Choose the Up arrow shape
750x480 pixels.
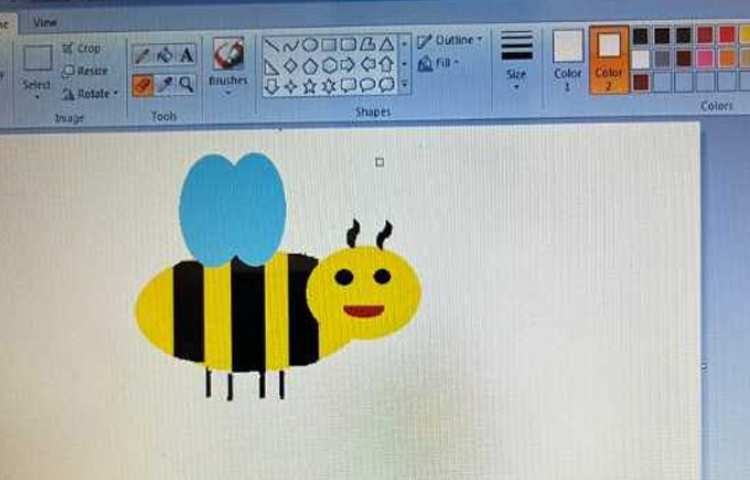[386, 63]
